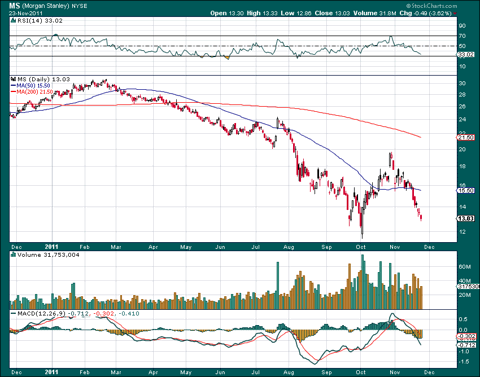Image resolution: width=480 pixels, height=377 pixels.
Task: Click the 26 label on the price axis
Action: [463, 107]
